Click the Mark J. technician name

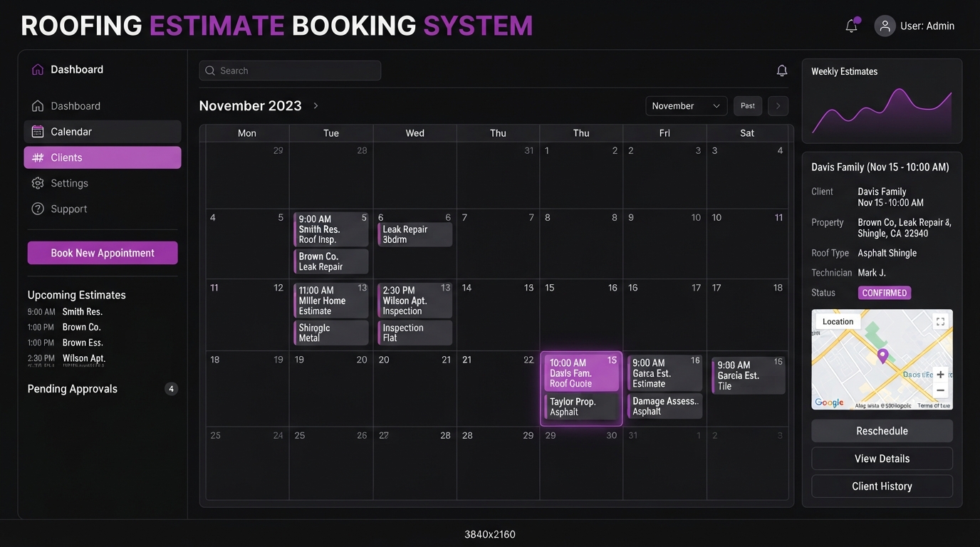click(x=872, y=273)
